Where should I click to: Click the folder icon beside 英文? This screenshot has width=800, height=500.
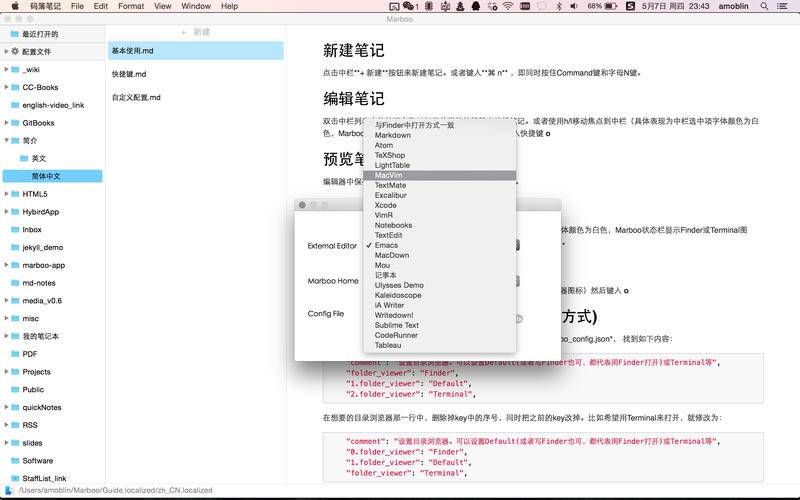pos(23,158)
